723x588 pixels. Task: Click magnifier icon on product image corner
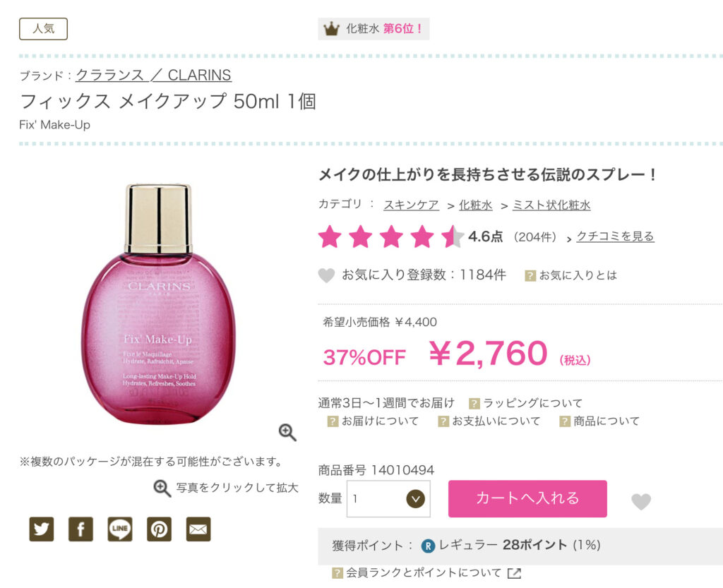pos(287,432)
